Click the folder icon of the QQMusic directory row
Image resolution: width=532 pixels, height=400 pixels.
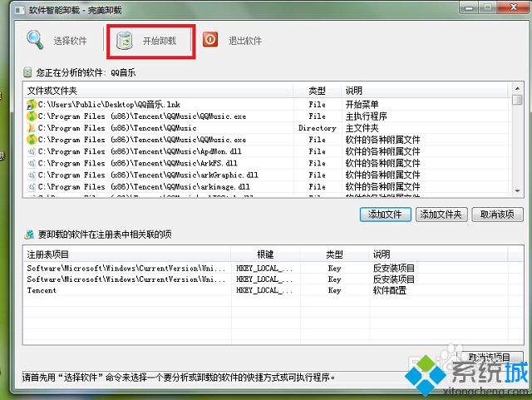point(32,128)
